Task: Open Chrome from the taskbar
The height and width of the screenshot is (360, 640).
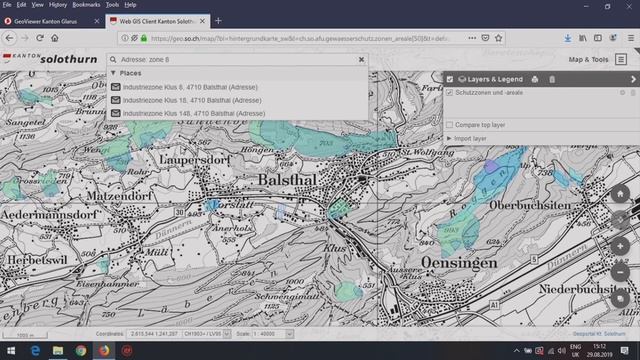Action: (x=81, y=351)
